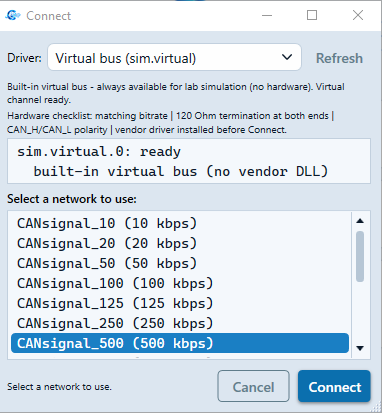Click the network list scrollbar thumb

click(360, 256)
